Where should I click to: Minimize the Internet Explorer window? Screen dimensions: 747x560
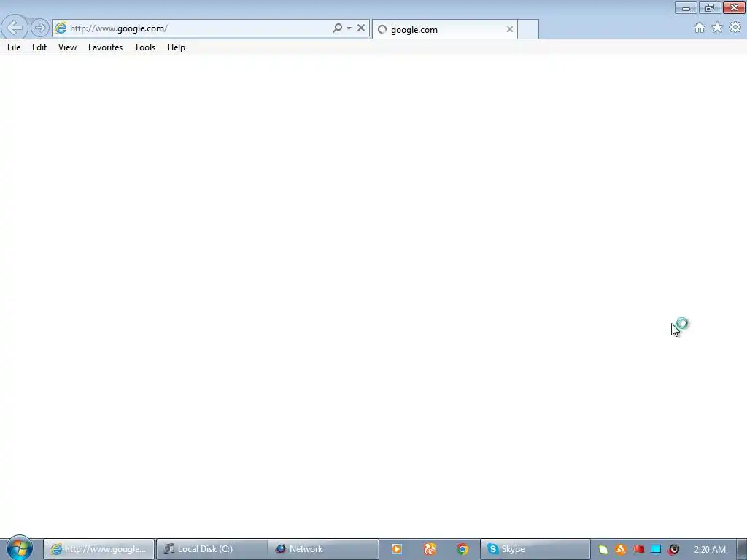(x=686, y=7)
